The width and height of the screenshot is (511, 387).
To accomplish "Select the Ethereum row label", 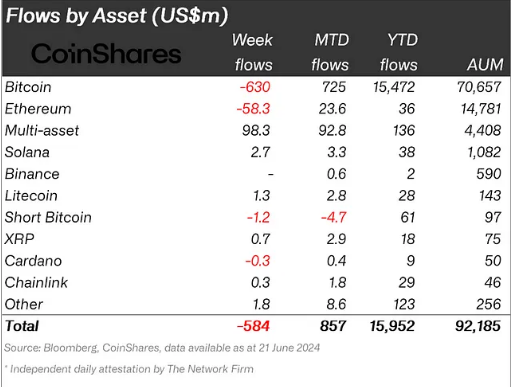I will tap(38, 109).
